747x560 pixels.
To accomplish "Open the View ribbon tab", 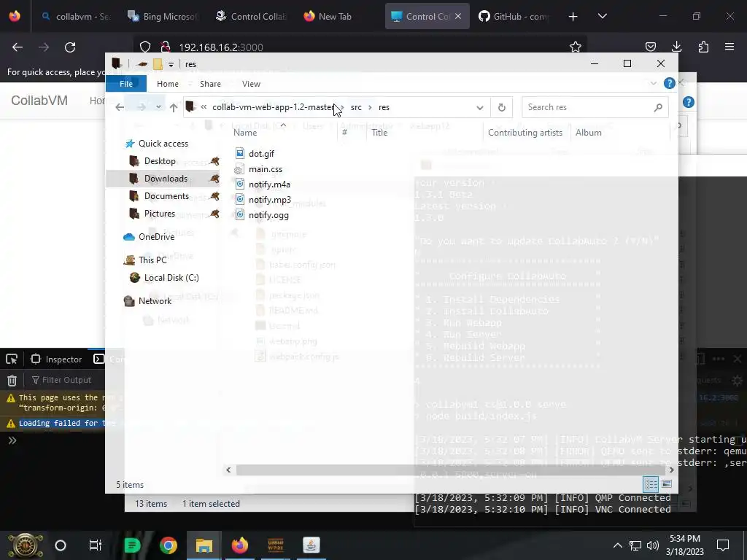I will tap(251, 84).
